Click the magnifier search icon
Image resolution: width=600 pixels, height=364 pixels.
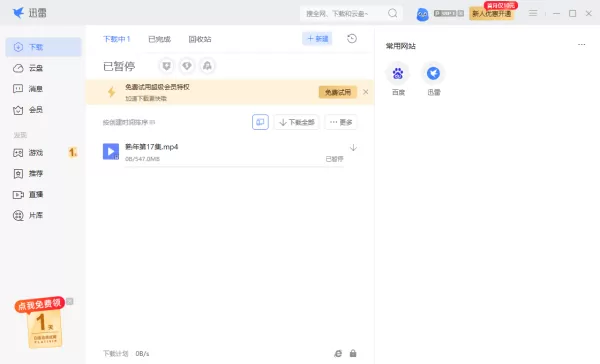(x=393, y=13)
